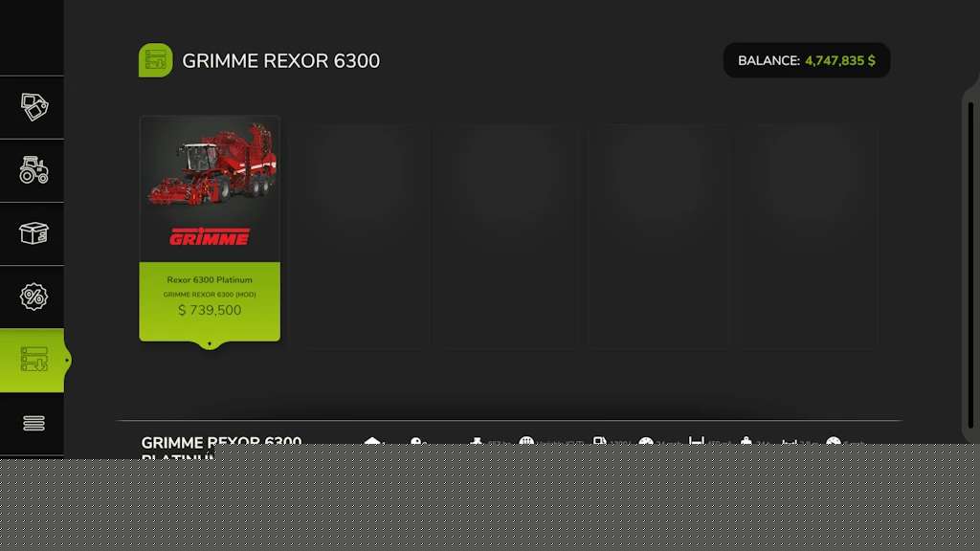Click the green header icon beside the title
Screen dimensions: 980x551
pyautogui.click(x=155, y=60)
